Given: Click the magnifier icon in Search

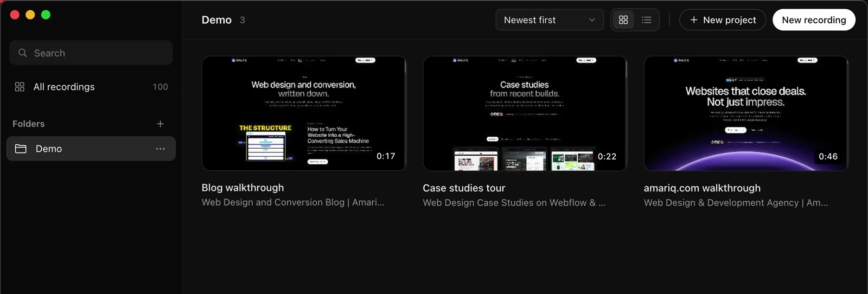Looking at the screenshot, I should [x=23, y=53].
